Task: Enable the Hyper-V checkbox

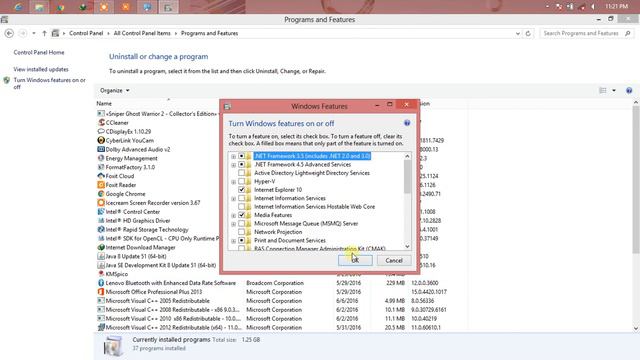Action: (x=242, y=182)
